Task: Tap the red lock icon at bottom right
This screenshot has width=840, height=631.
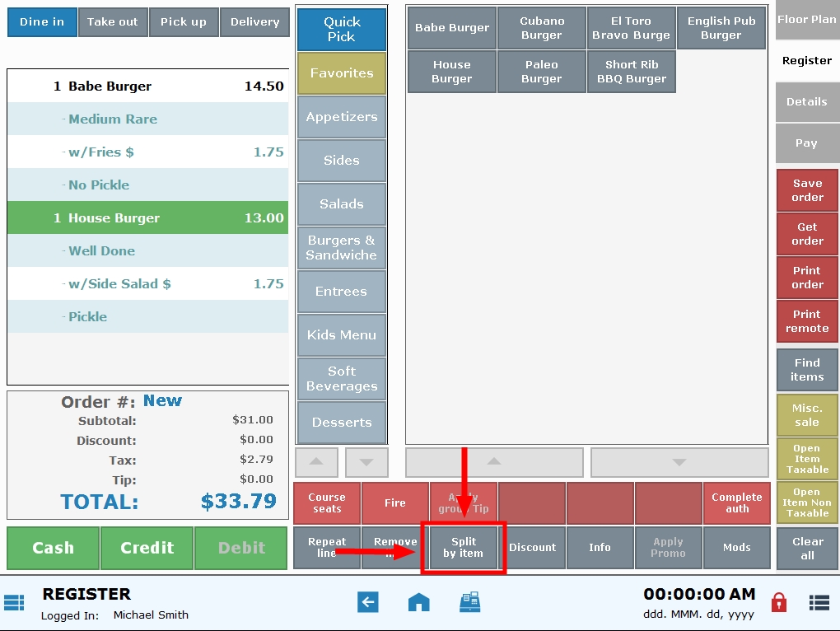Action: pos(780,602)
